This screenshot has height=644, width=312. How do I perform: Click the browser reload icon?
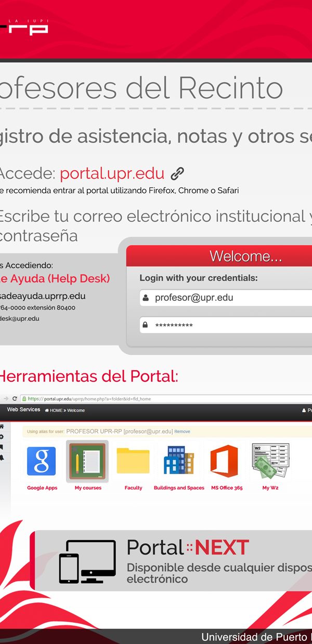pos(15,399)
